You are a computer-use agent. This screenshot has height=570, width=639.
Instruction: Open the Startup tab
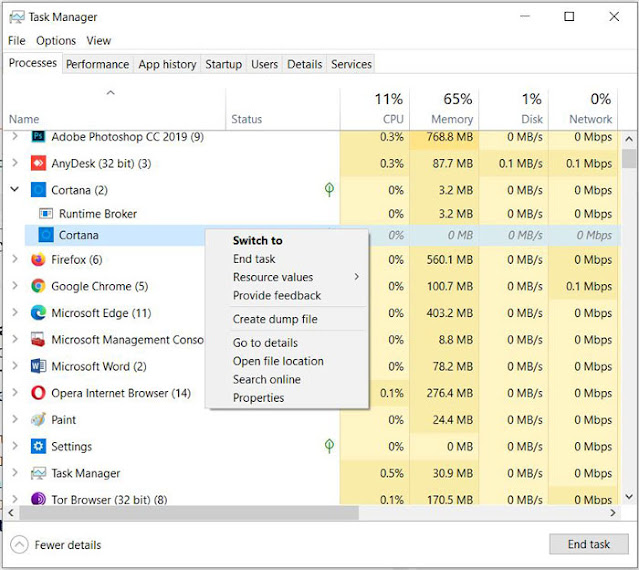click(223, 64)
